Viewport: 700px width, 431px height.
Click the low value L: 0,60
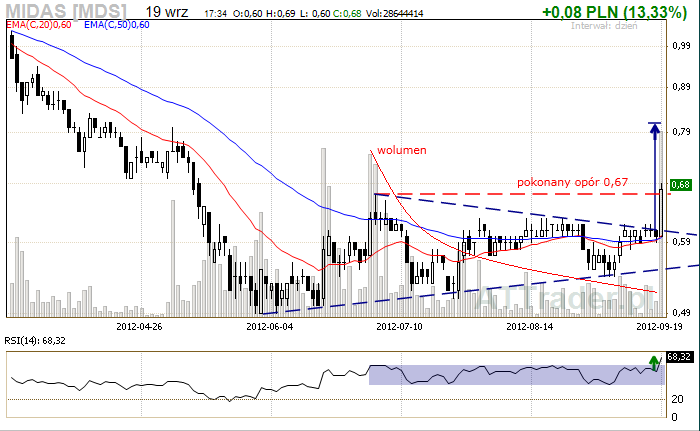[315, 14]
